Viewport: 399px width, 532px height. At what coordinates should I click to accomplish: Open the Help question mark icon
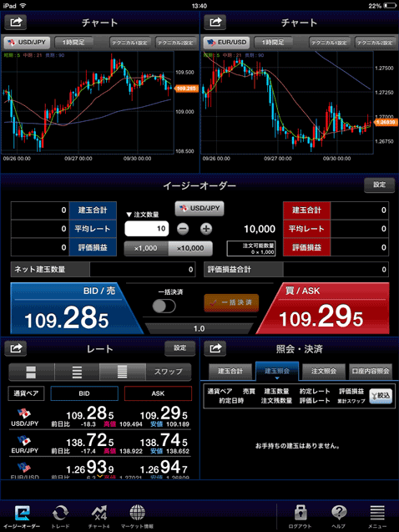pyautogui.click(x=339, y=516)
